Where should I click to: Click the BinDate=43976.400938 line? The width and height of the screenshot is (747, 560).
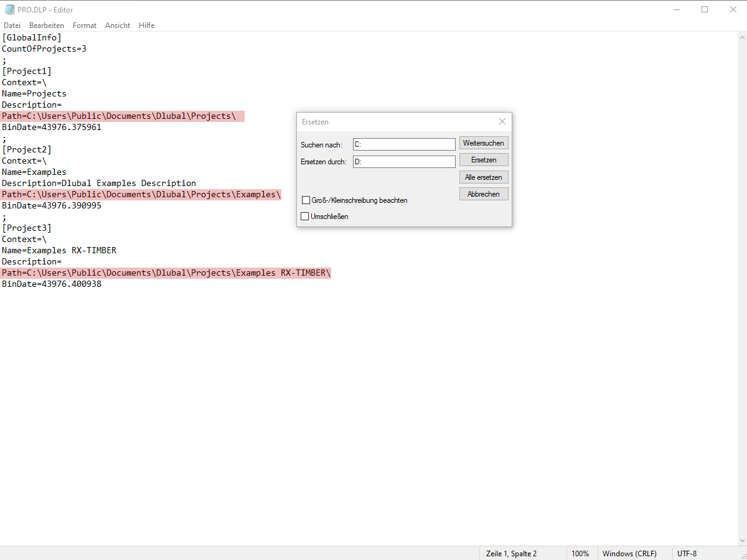tap(52, 284)
